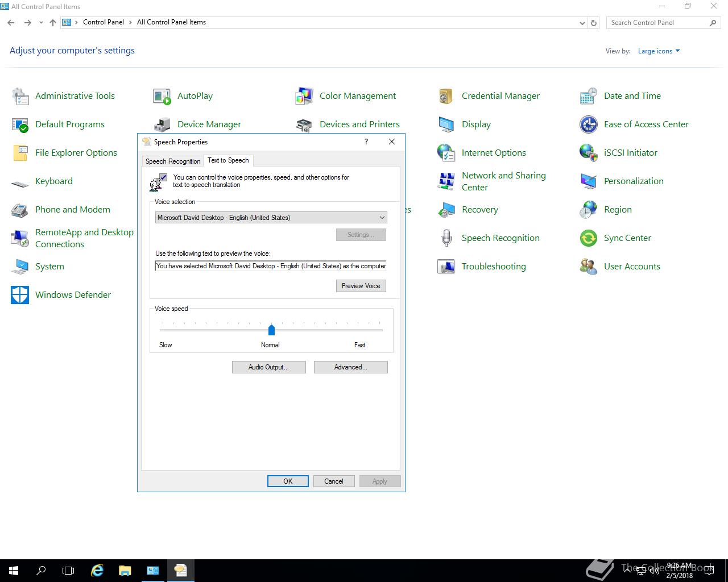Open the Administrative Tools icon
The width and height of the screenshot is (728, 582).
pos(20,96)
